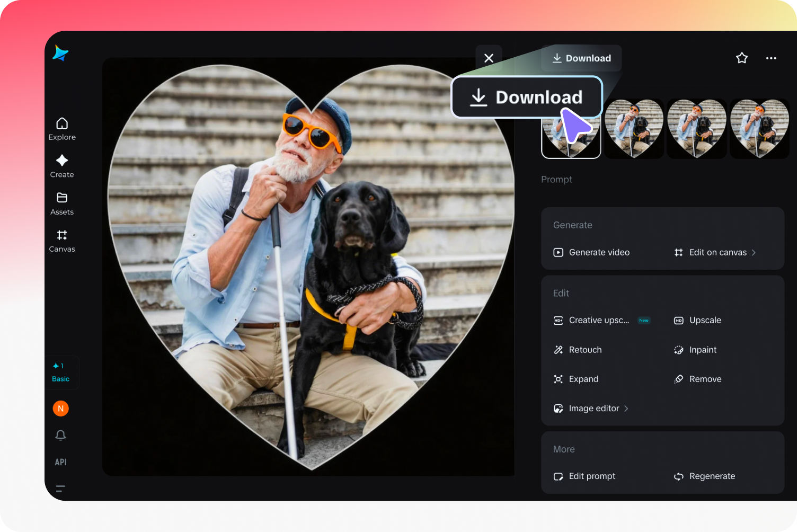Click the sidebar menu lines icon below API
Image resolution: width=798 pixels, height=532 pixels.
click(x=60, y=489)
